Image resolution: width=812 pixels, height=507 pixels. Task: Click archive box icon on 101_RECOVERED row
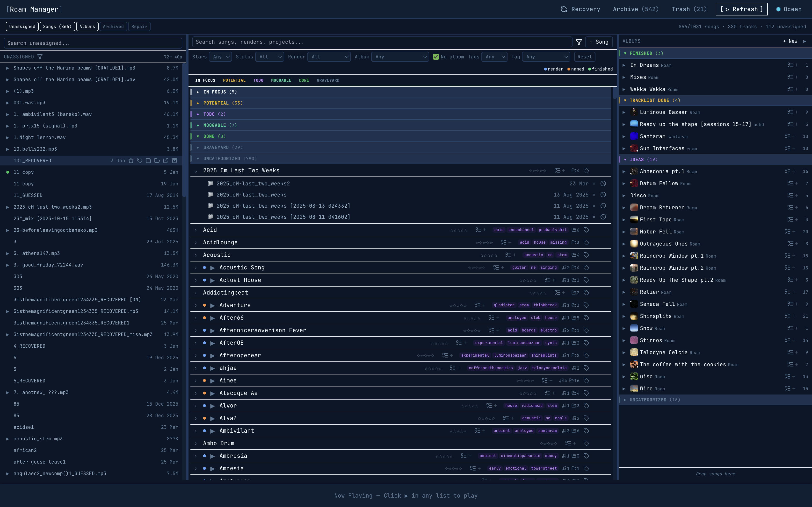174,161
